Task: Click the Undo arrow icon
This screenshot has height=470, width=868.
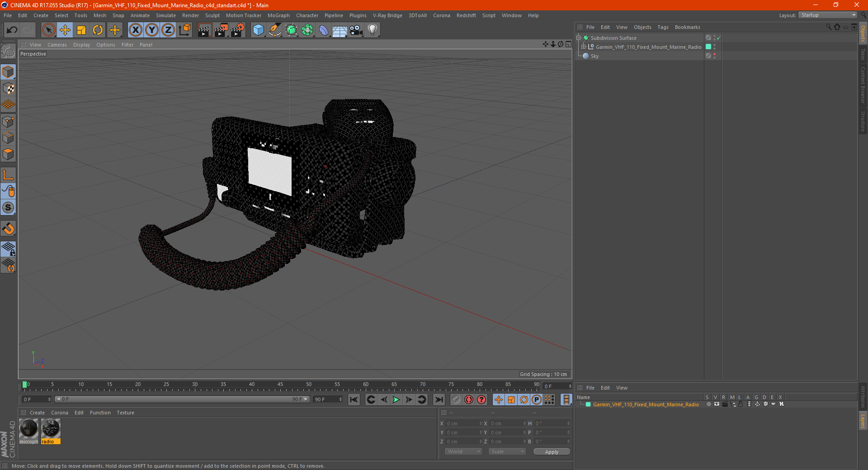Action: [x=12, y=30]
